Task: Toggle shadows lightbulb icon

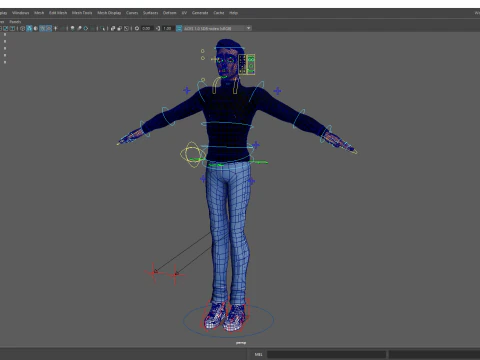Action: 72,28
